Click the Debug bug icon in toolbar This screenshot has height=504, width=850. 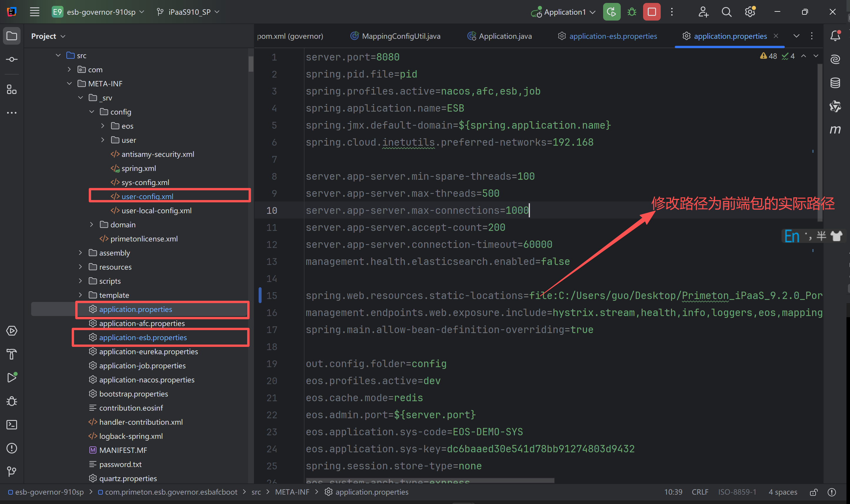click(631, 12)
